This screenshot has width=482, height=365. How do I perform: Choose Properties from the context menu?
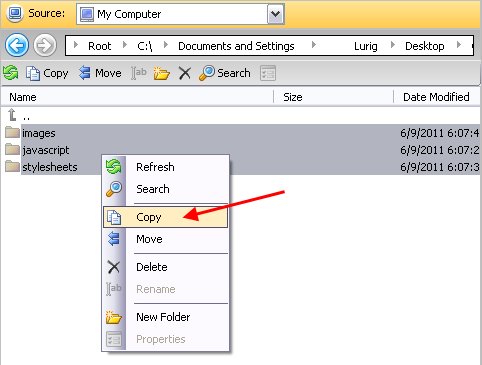[166, 339]
